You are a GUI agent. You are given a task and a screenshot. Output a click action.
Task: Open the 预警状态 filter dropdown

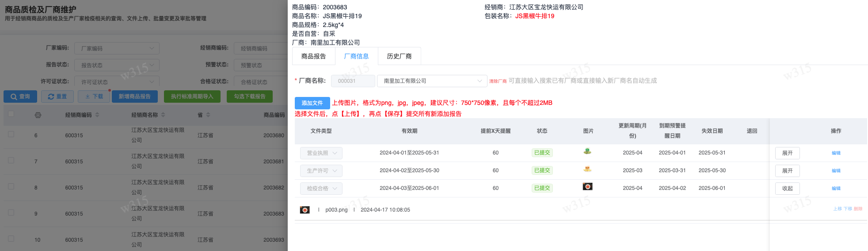[261, 65]
